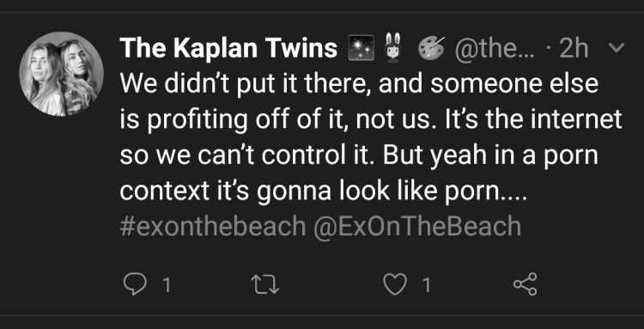Visit the @ExOnTheBeach mention

(416, 226)
